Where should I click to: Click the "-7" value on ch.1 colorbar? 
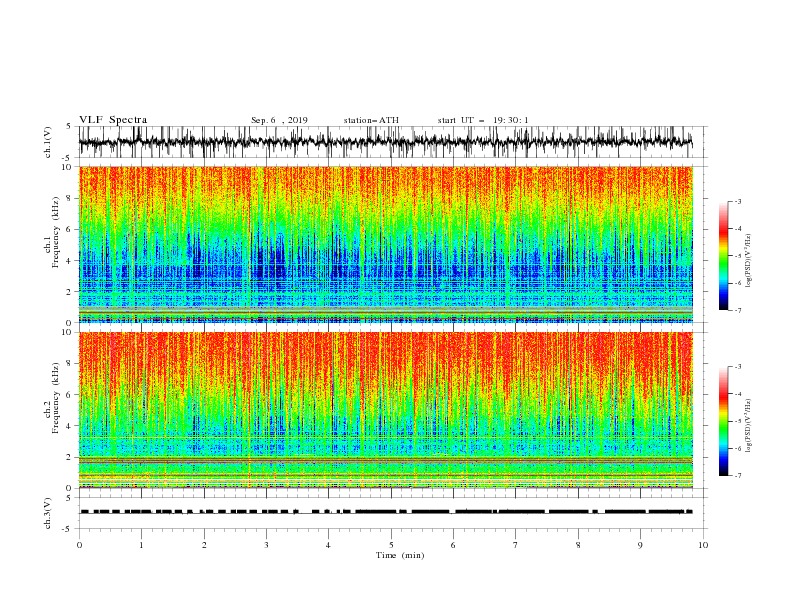(x=737, y=311)
